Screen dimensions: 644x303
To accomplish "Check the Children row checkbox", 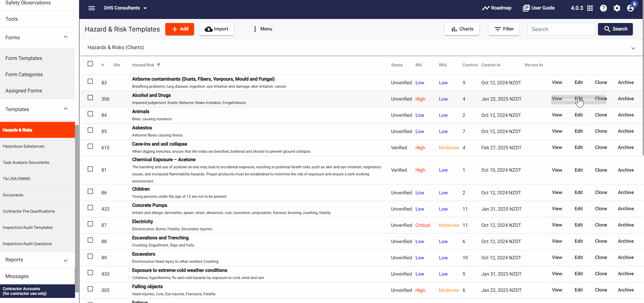I will coord(90,191).
